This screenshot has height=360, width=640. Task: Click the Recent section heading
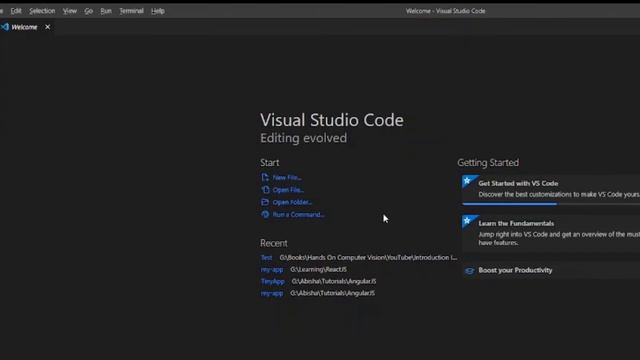coord(274,243)
